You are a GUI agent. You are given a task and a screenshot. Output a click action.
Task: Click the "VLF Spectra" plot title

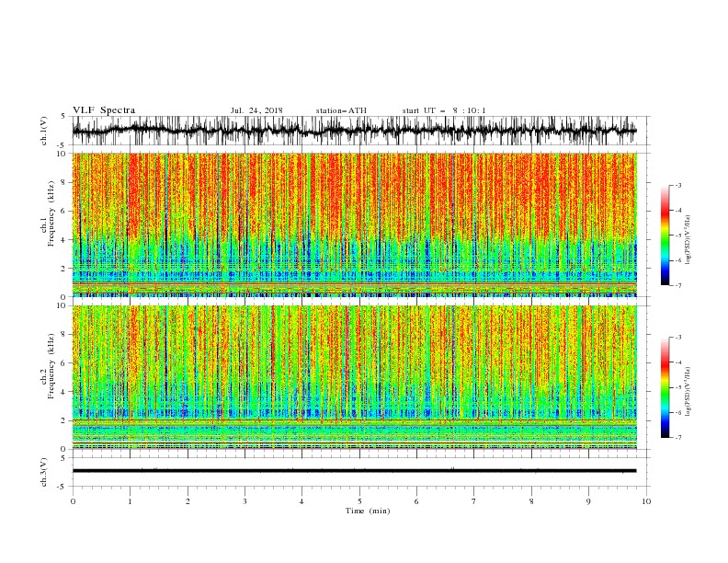point(104,110)
